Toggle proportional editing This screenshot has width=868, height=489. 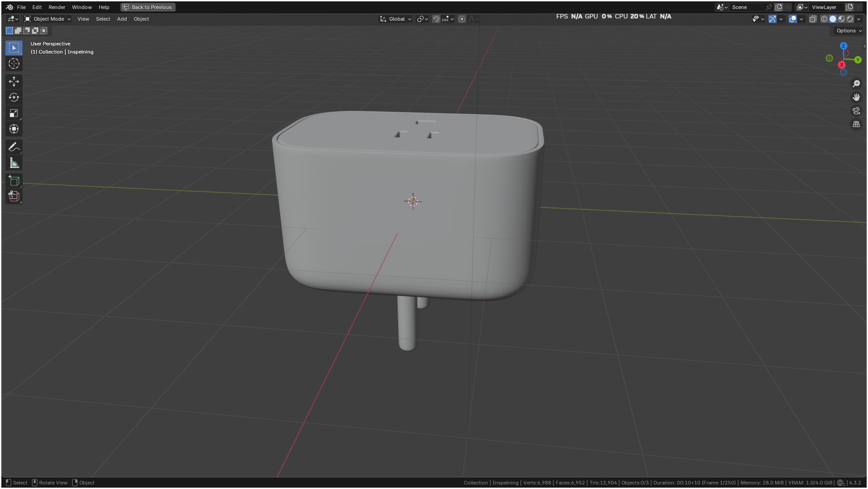462,19
